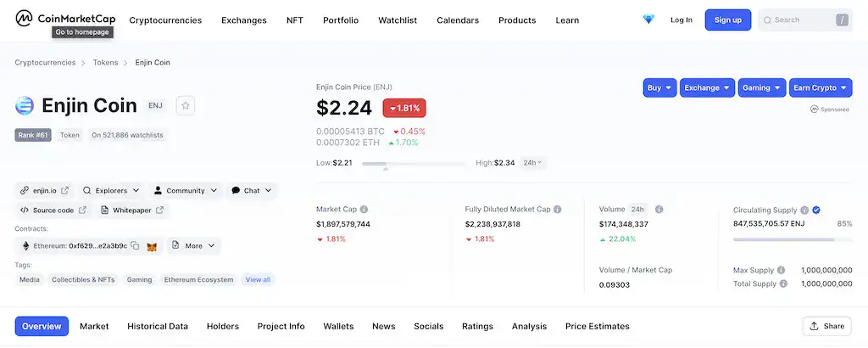Open the Source code link

tap(53, 210)
